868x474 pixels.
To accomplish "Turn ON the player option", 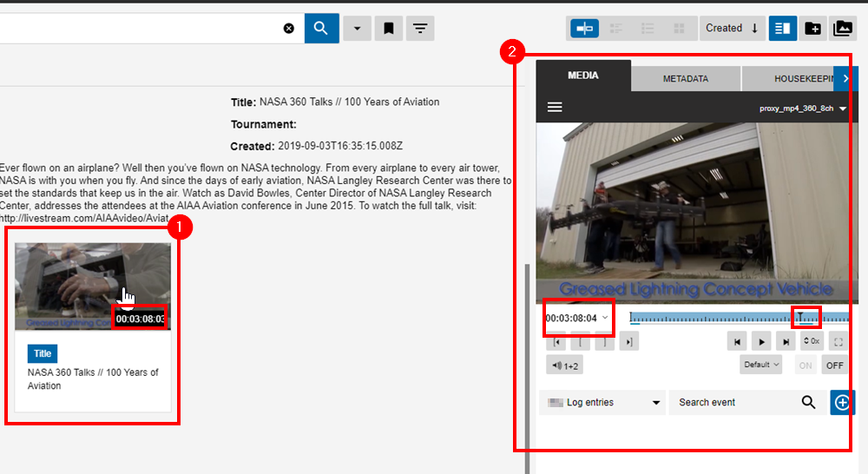I will (x=806, y=365).
